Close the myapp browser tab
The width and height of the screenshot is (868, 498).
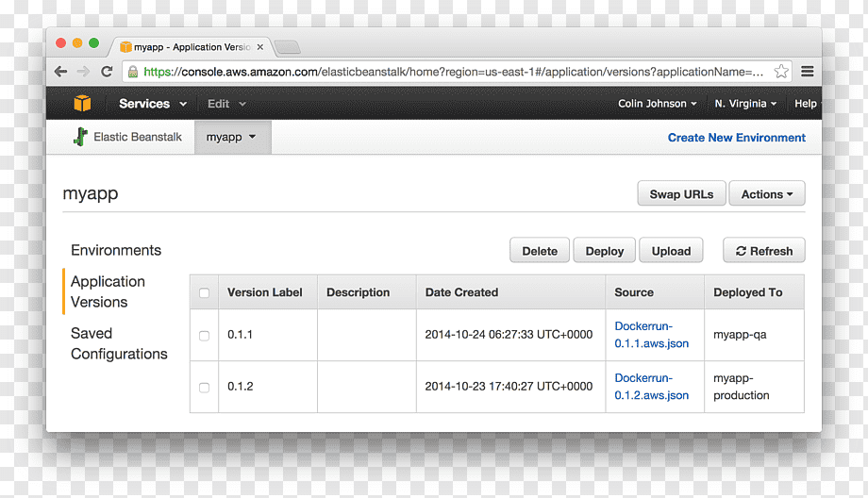pyautogui.click(x=259, y=47)
